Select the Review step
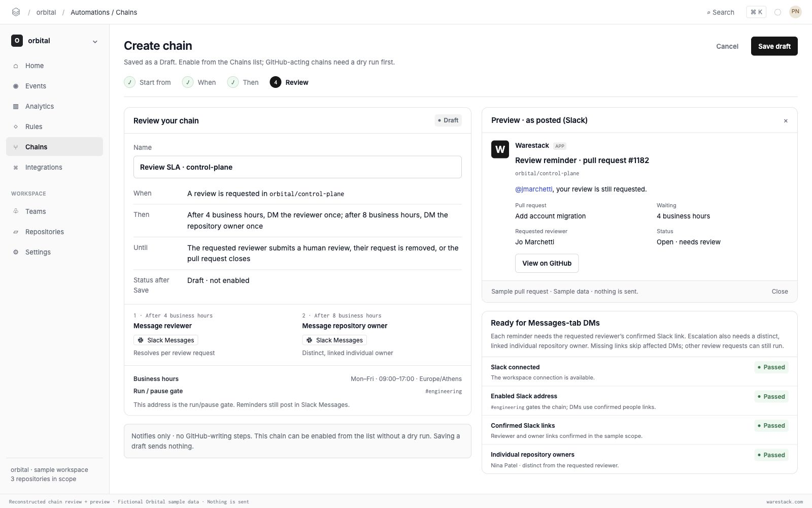The width and height of the screenshot is (812, 508). (x=289, y=82)
